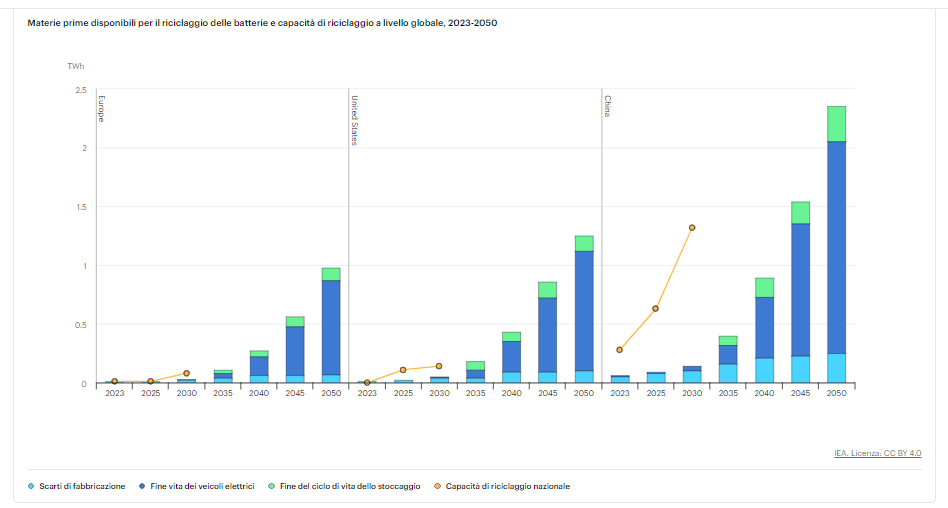Open the IEA Licenza CC BY 4.0 link

click(877, 453)
